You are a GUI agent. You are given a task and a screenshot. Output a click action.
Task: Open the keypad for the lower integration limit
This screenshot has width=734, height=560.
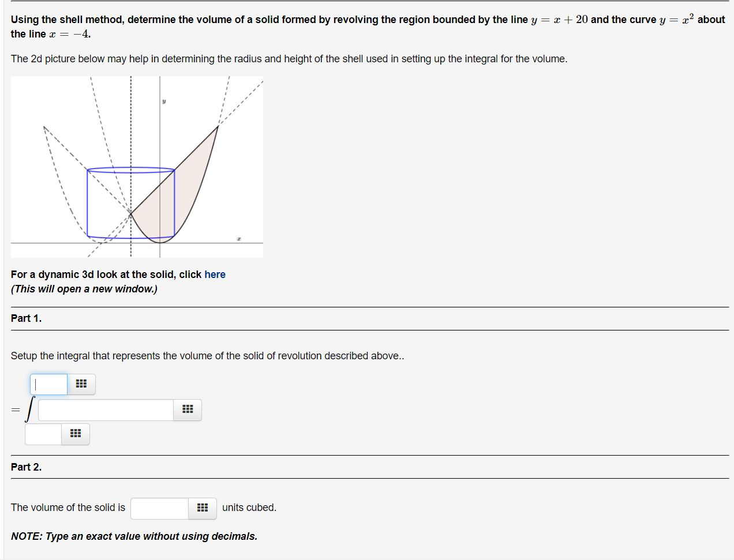pos(74,434)
